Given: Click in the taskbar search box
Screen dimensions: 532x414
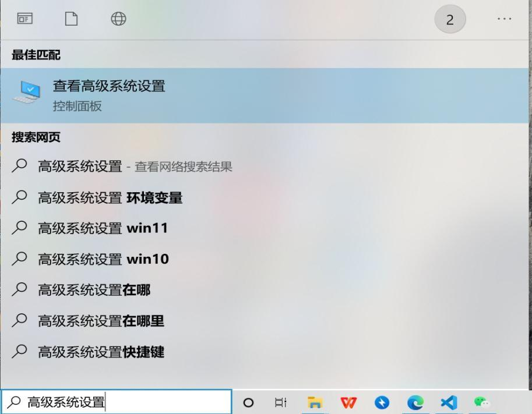Looking at the screenshot, I should click(x=117, y=402).
